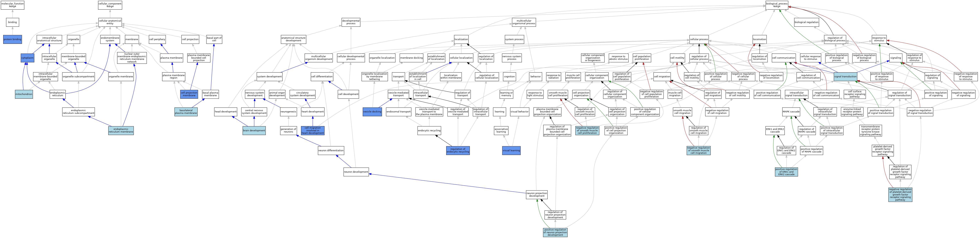Screen dimensions: 980x238
Task: Select the 'protein binding' blue node
Action: pyautogui.click(x=13, y=39)
